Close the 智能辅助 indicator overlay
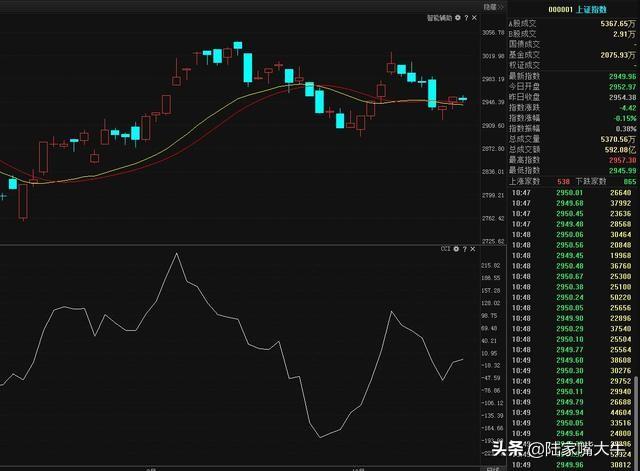Viewport: 640px width, 471px height. [474, 17]
